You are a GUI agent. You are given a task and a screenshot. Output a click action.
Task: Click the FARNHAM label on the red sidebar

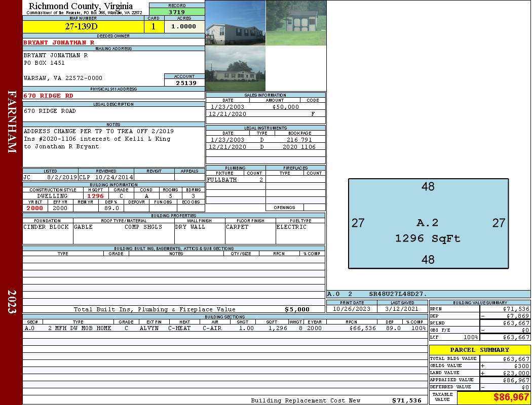(12, 121)
